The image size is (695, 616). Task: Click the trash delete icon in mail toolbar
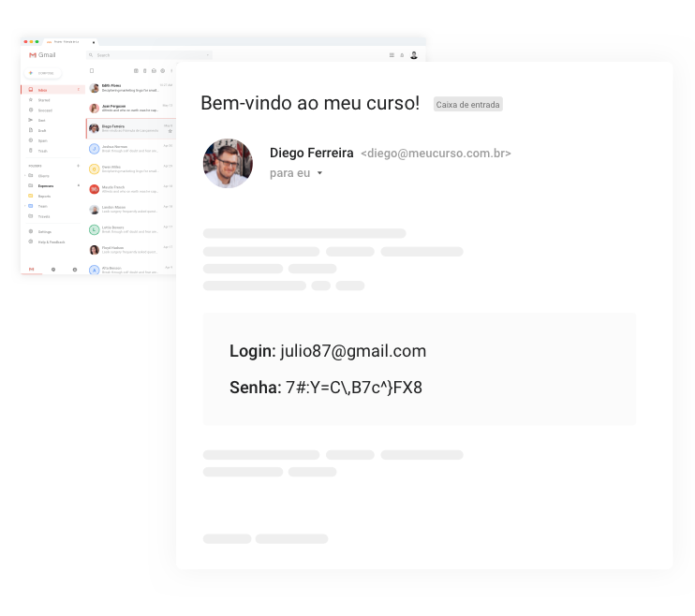pyautogui.click(x=144, y=71)
